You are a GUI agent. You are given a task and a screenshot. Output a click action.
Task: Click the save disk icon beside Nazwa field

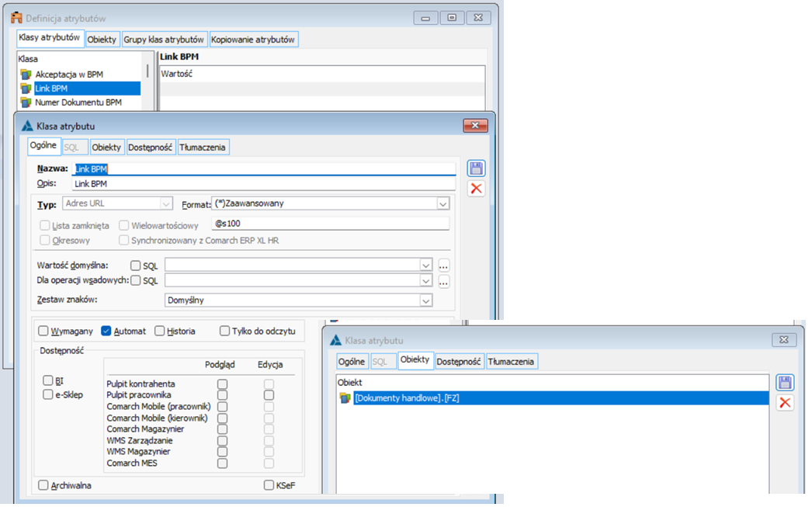coord(476,168)
